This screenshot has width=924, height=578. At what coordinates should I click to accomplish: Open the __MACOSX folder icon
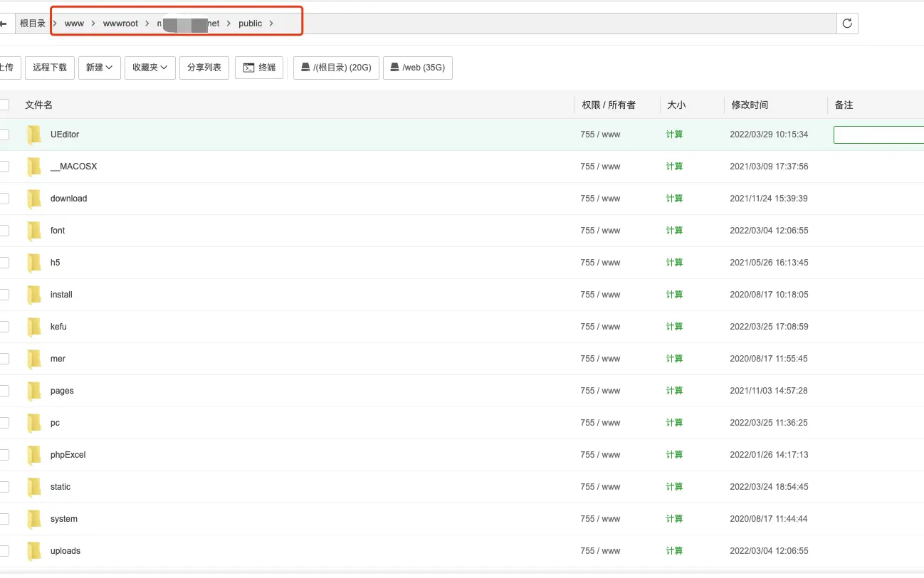(x=34, y=167)
